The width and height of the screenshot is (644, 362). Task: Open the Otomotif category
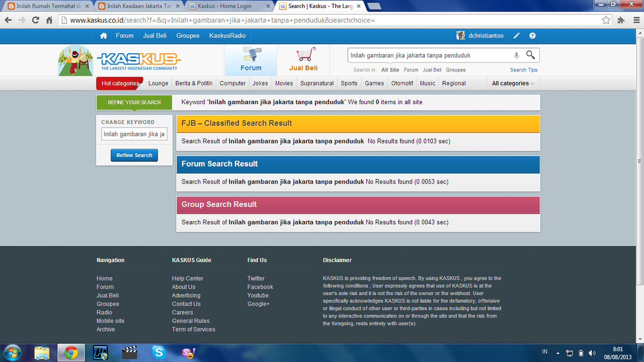pyautogui.click(x=403, y=83)
